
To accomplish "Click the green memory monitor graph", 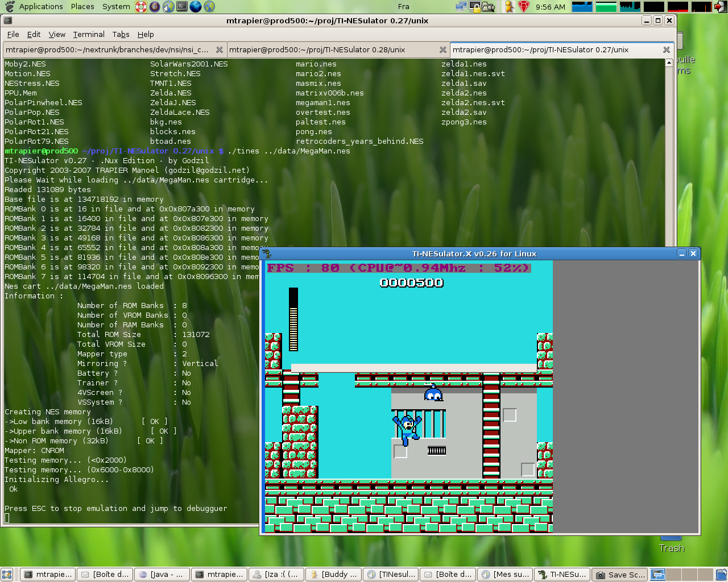I will click(606, 7).
